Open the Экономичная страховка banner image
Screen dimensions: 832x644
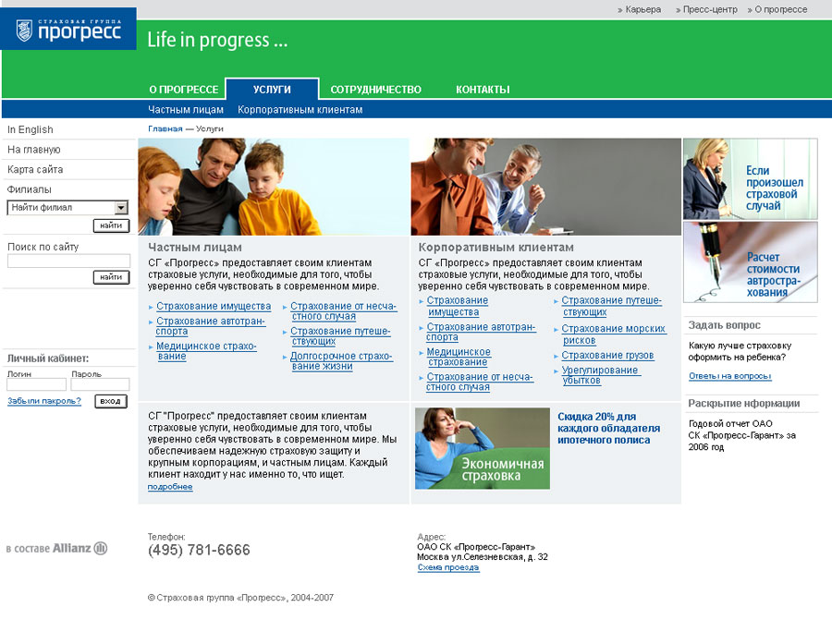tap(483, 448)
